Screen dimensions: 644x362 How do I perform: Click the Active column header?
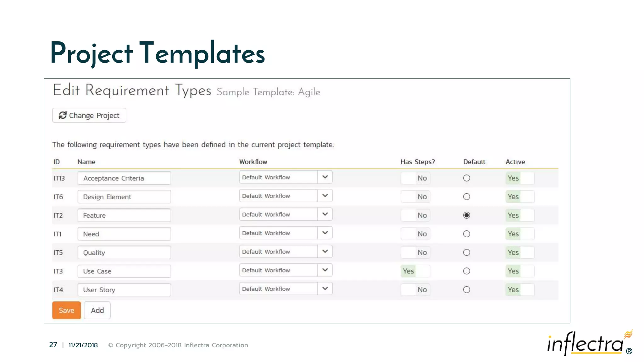coord(515,162)
